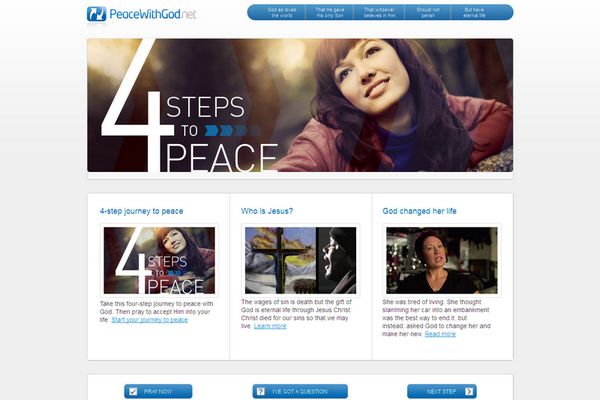Open the 'God so loved the world' tab
Image resolution: width=600 pixels, height=400 pixels.
(x=282, y=13)
